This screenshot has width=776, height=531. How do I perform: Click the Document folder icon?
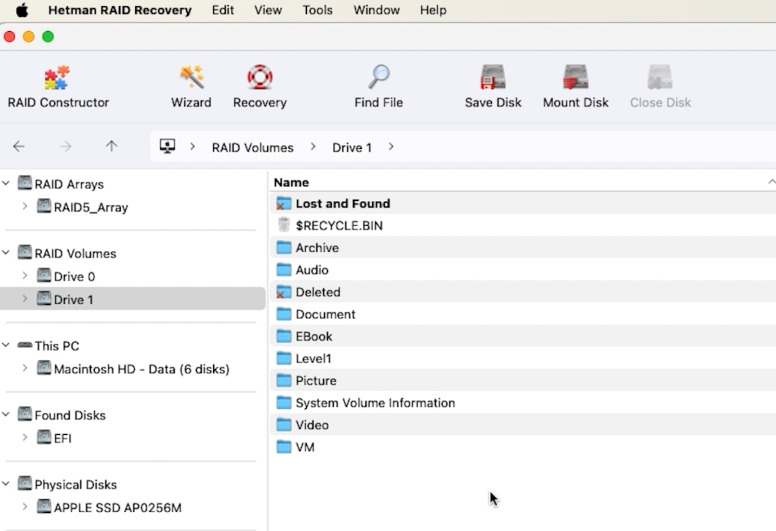tap(284, 314)
